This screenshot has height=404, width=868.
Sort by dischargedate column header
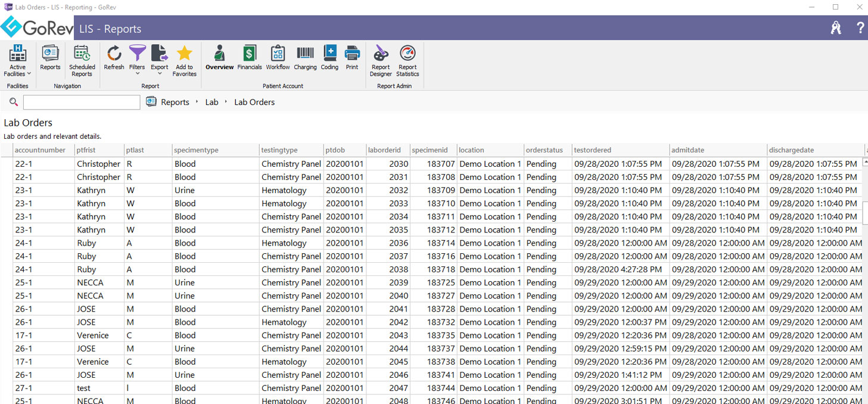tap(816, 150)
